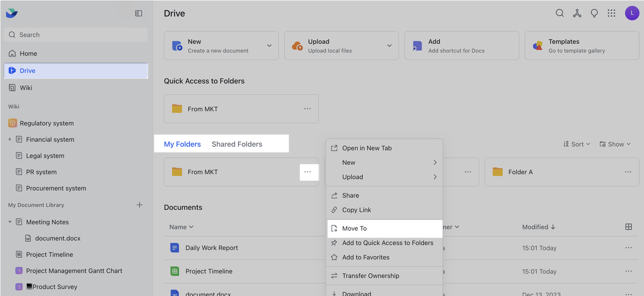Open the search magnifier icon in header
The height and width of the screenshot is (296, 644).
click(559, 13)
